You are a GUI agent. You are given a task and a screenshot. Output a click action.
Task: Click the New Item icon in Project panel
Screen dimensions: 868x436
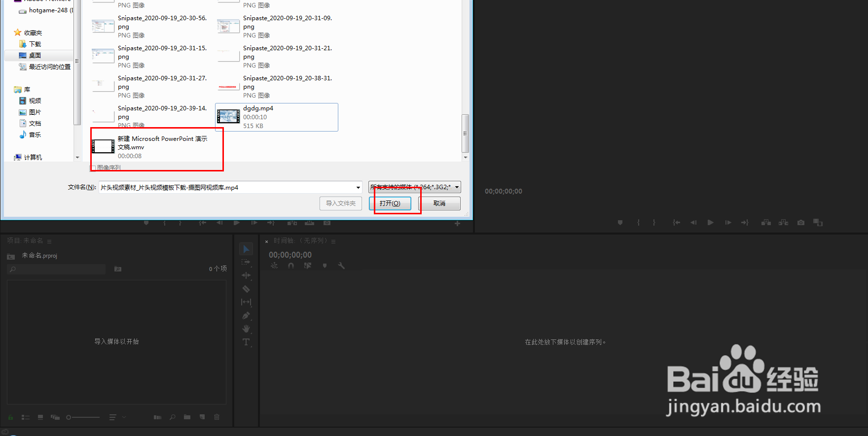[202, 417]
